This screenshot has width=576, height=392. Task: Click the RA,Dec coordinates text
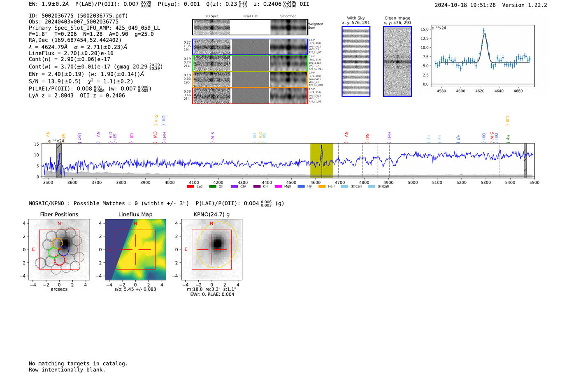click(75, 40)
